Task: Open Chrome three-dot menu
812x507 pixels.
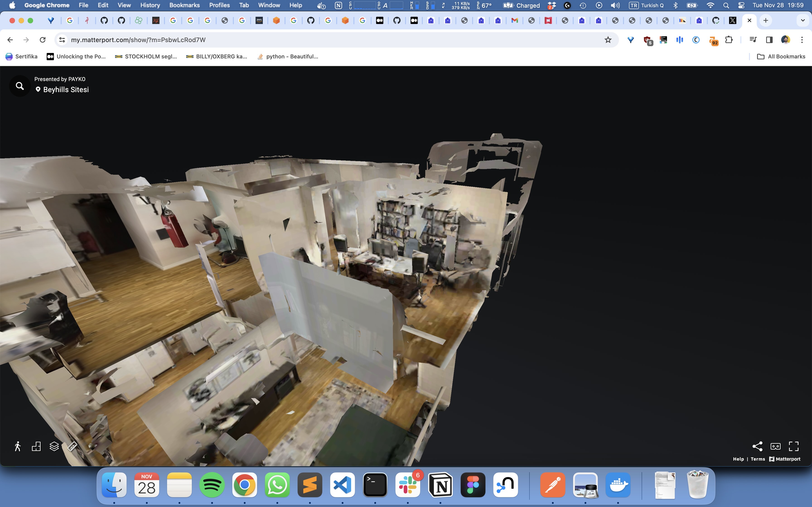Action: [802, 40]
